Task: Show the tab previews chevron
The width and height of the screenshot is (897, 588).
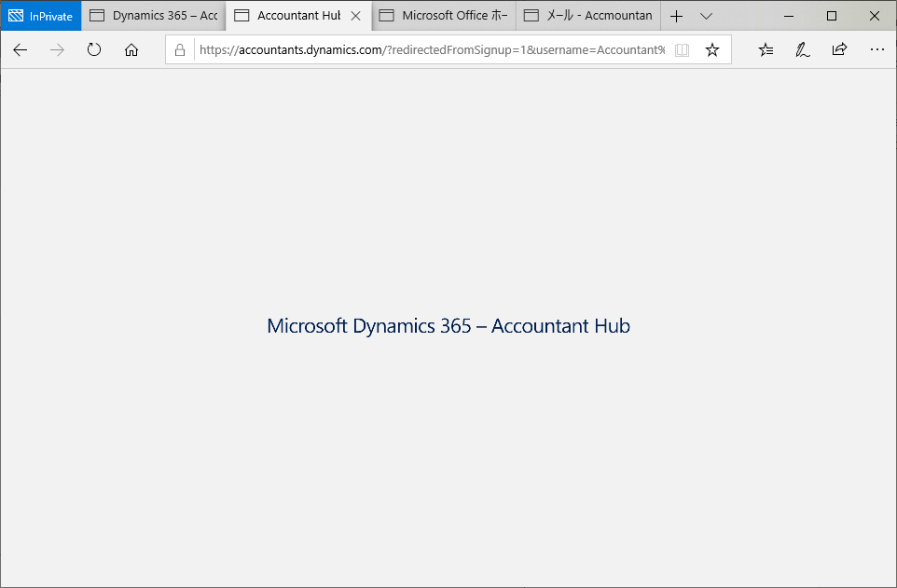Action: 706,16
